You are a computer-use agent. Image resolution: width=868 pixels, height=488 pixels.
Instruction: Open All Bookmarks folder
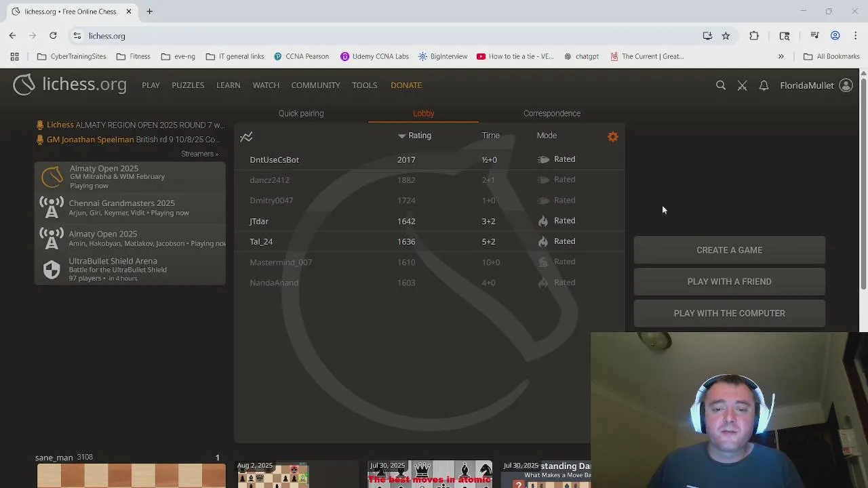click(x=831, y=56)
